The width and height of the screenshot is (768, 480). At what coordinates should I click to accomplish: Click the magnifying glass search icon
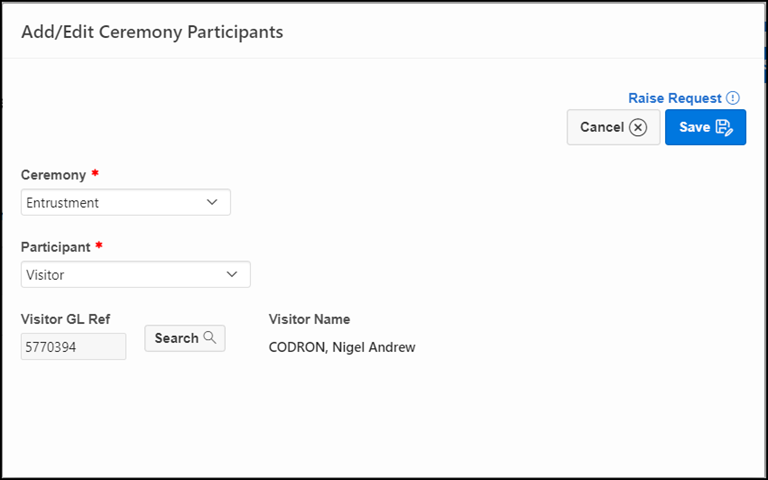tap(210, 338)
